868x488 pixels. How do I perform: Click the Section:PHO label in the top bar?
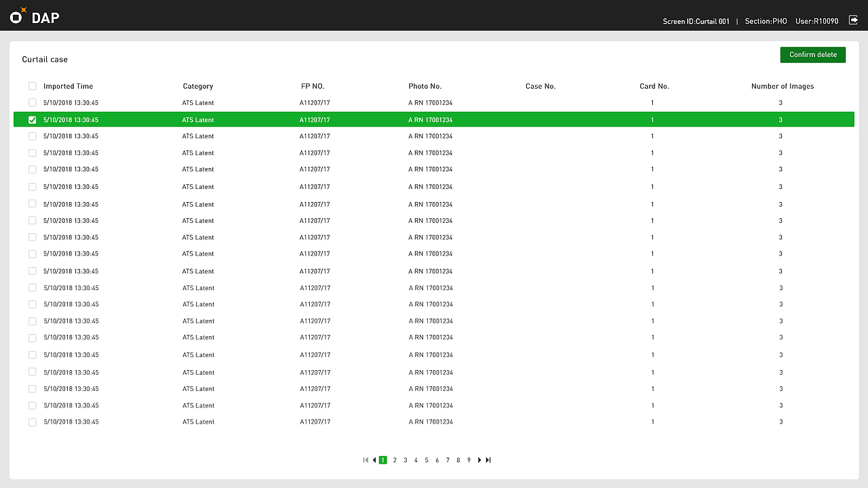pos(766,21)
